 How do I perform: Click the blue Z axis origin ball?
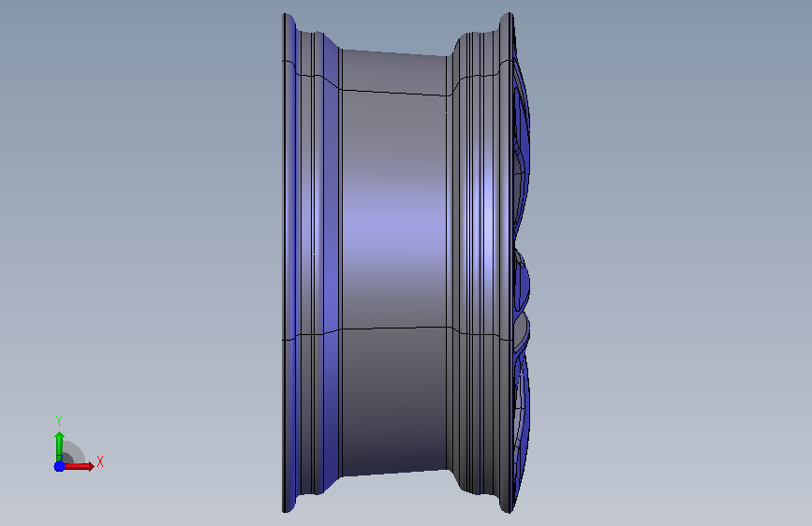coord(59,466)
